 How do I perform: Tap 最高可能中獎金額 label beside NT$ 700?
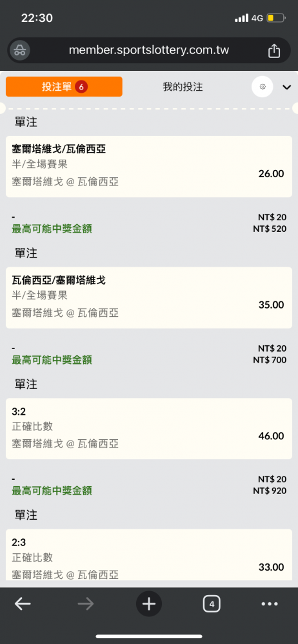coord(52,360)
